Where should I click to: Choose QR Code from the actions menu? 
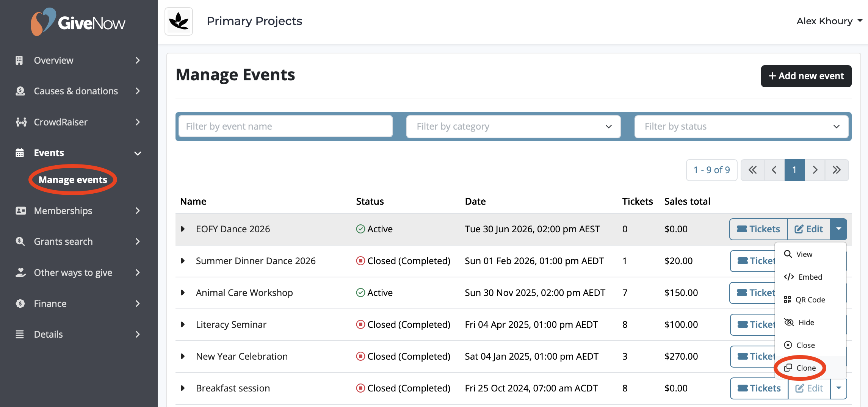point(810,300)
